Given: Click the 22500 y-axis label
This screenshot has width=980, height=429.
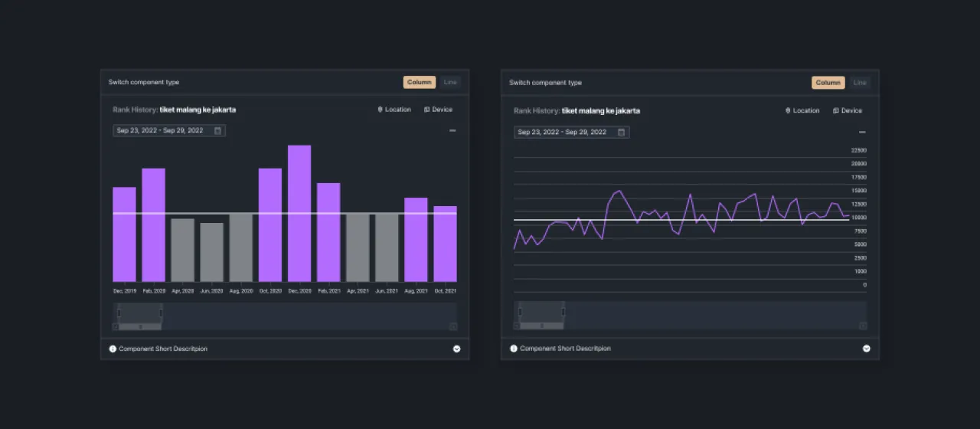Looking at the screenshot, I should pos(859,150).
